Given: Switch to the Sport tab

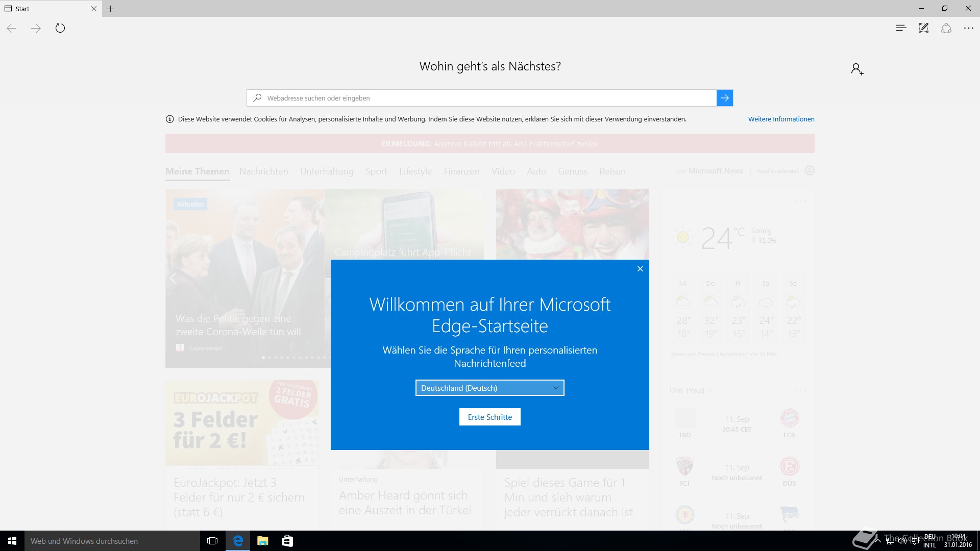Looking at the screenshot, I should coord(376,171).
